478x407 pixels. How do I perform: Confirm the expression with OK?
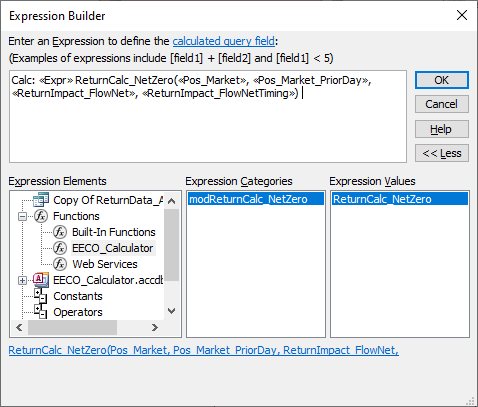point(442,80)
